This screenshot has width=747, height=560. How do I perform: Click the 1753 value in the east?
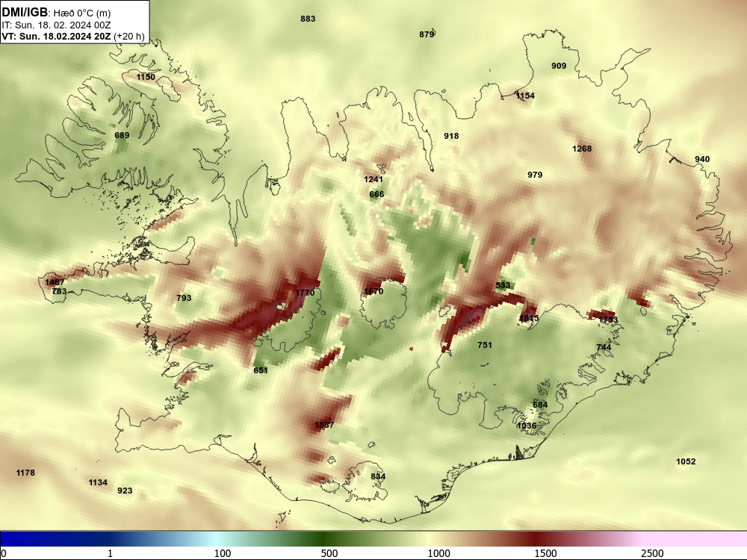click(x=608, y=320)
